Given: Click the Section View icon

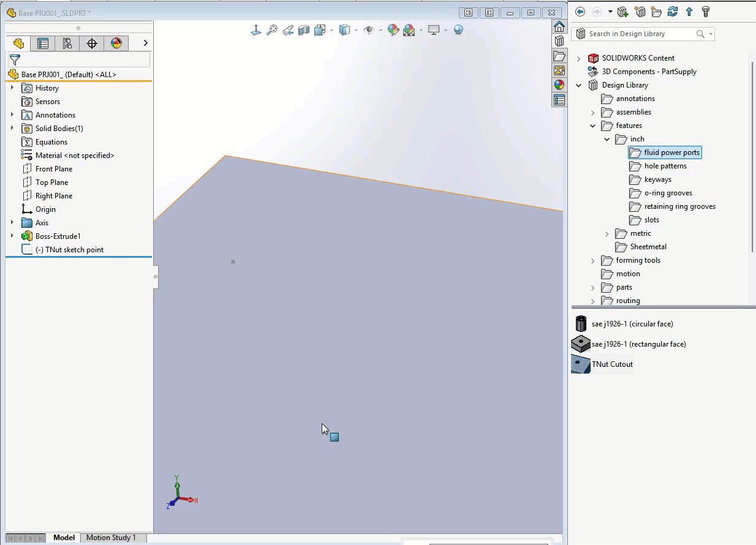Looking at the screenshot, I should 304,30.
